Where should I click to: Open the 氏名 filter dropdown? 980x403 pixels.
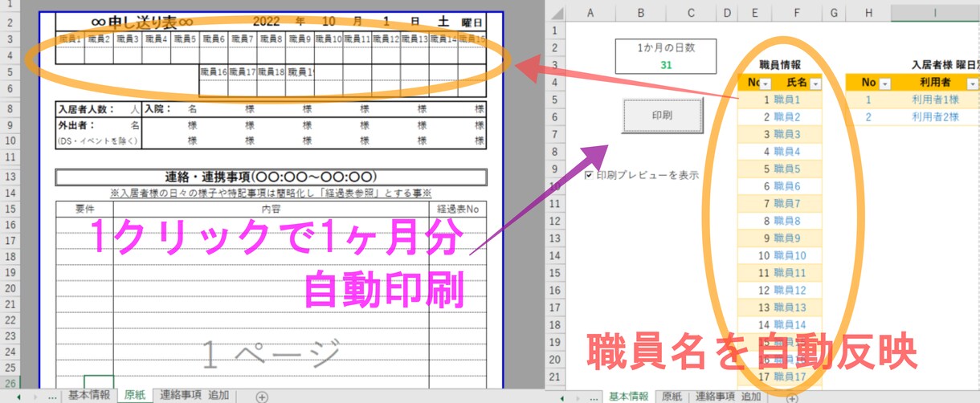816,83
